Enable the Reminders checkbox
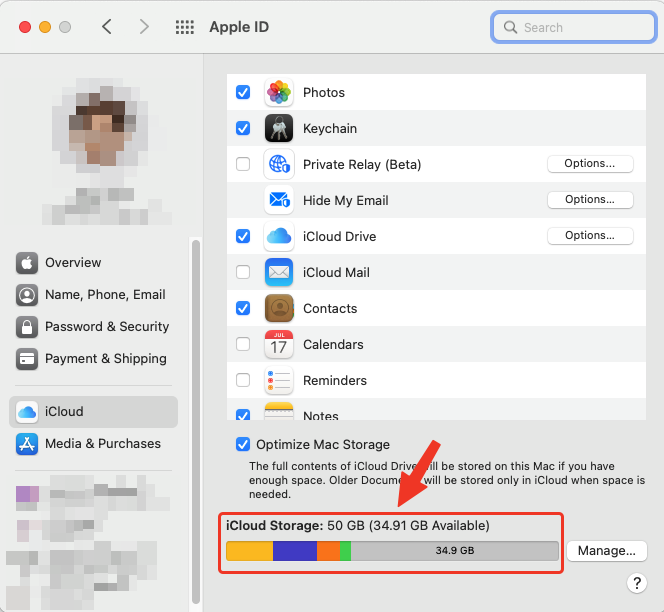The image size is (664, 612). (243, 380)
